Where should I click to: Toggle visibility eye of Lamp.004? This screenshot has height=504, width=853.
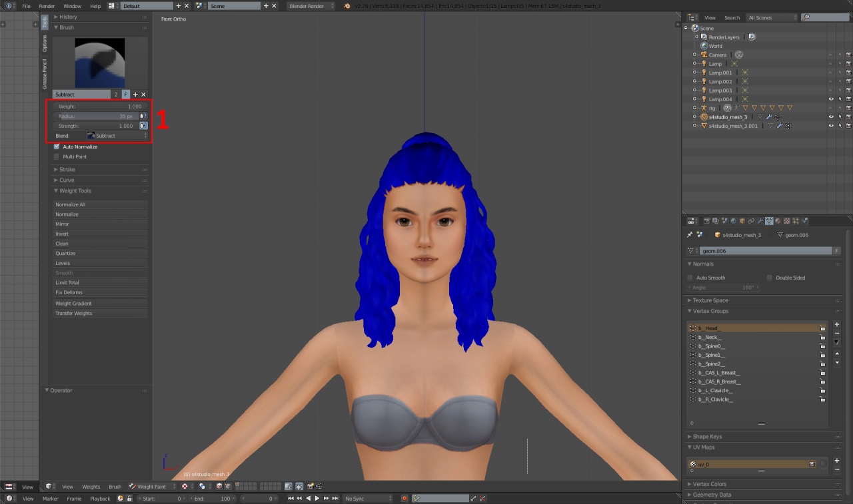pos(830,99)
